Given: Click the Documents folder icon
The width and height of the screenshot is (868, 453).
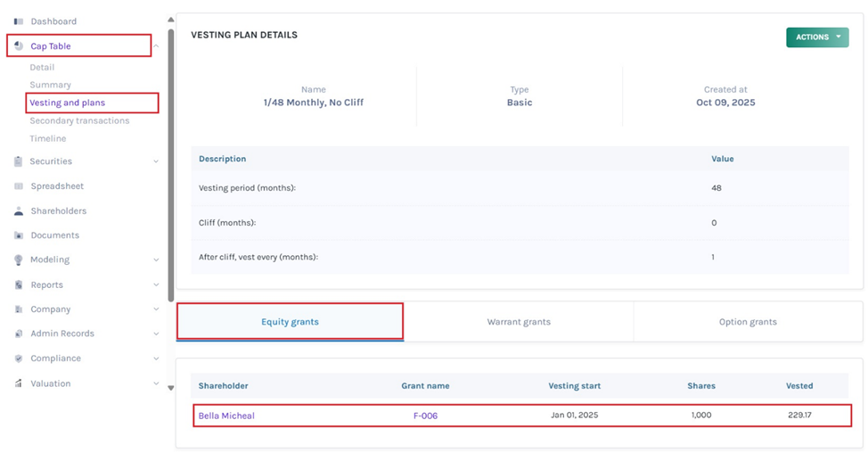Looking at the screenshot, I should coord(19,235).
